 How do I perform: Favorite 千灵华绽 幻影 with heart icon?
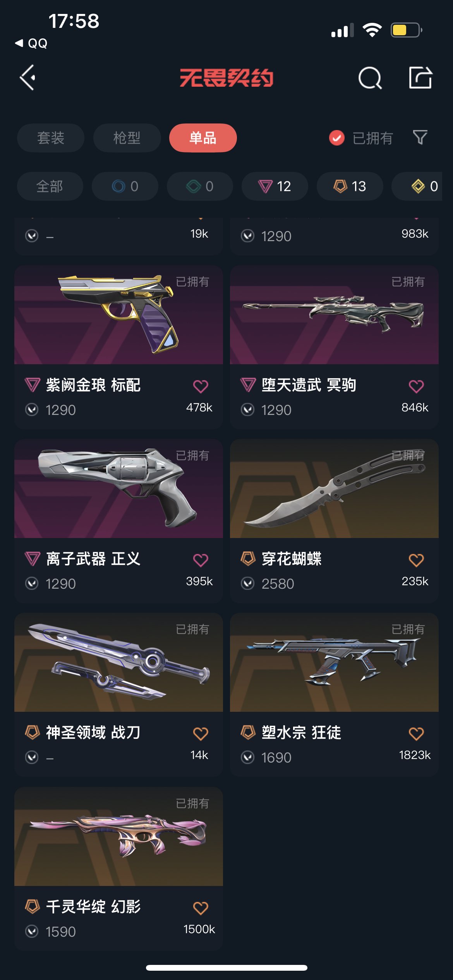click(x=201, y=908)
